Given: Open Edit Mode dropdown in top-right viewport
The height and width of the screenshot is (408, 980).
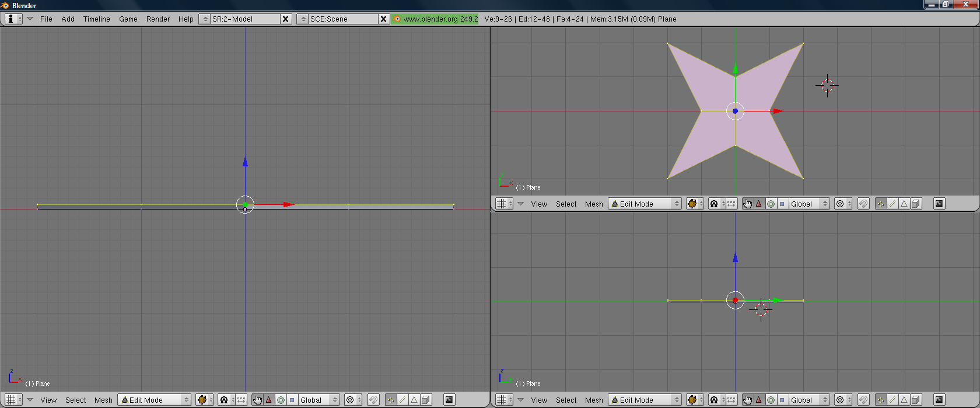Looking at the screenshot, I should 645,204.
